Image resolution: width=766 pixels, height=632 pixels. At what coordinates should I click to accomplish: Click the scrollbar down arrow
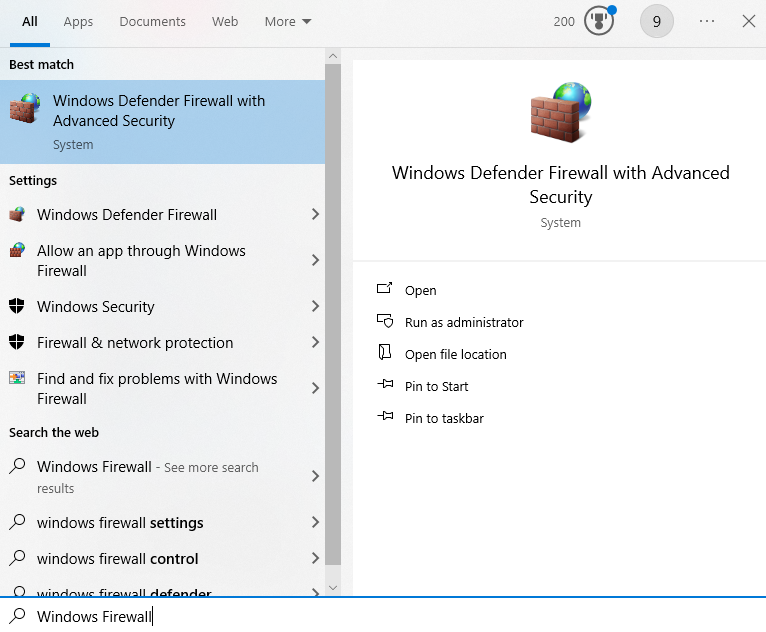[333, 588]
